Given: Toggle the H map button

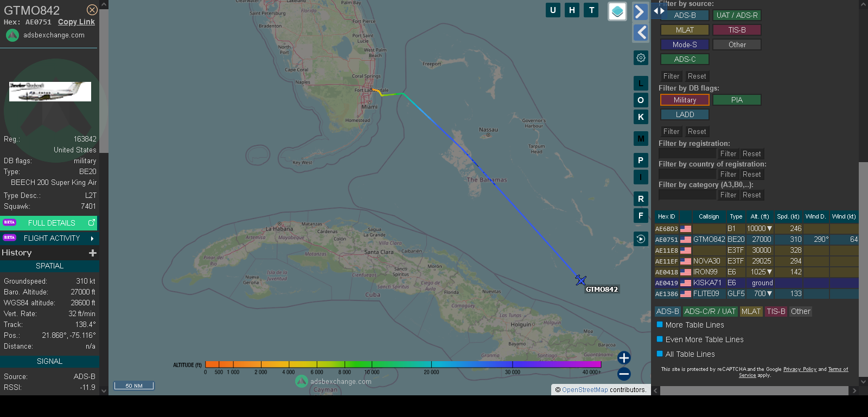Looking at the screenshot, I should [x=572, y=10].
